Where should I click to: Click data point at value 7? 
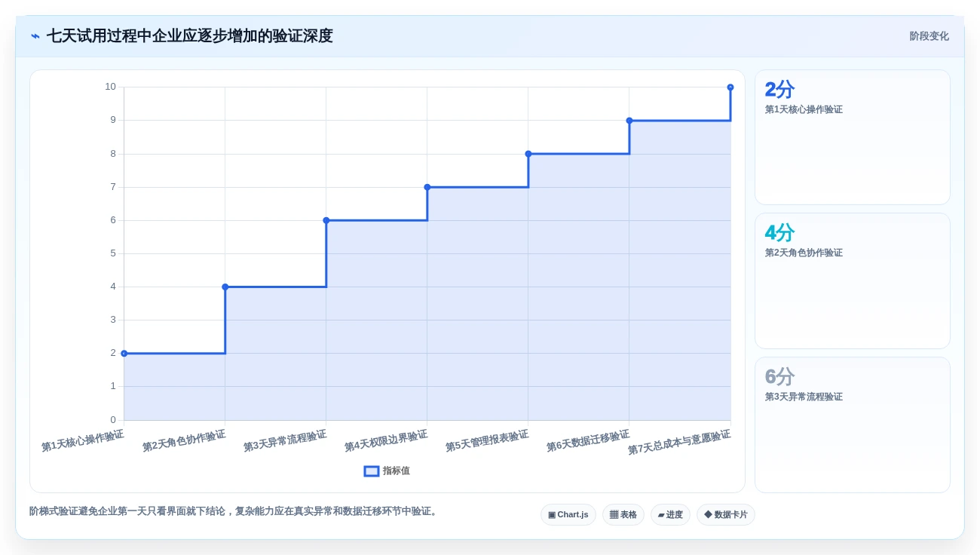click(427, 187)
